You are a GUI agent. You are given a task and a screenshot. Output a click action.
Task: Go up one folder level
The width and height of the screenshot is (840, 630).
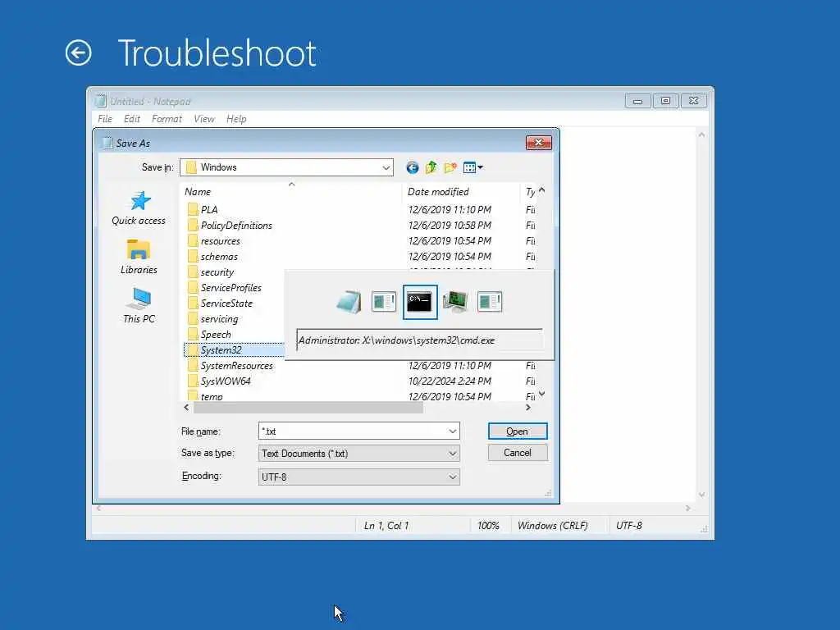[431, 167]
